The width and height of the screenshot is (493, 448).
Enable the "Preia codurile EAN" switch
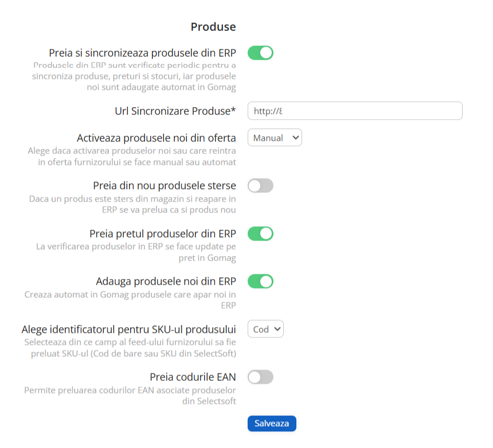tap(260, 377)
